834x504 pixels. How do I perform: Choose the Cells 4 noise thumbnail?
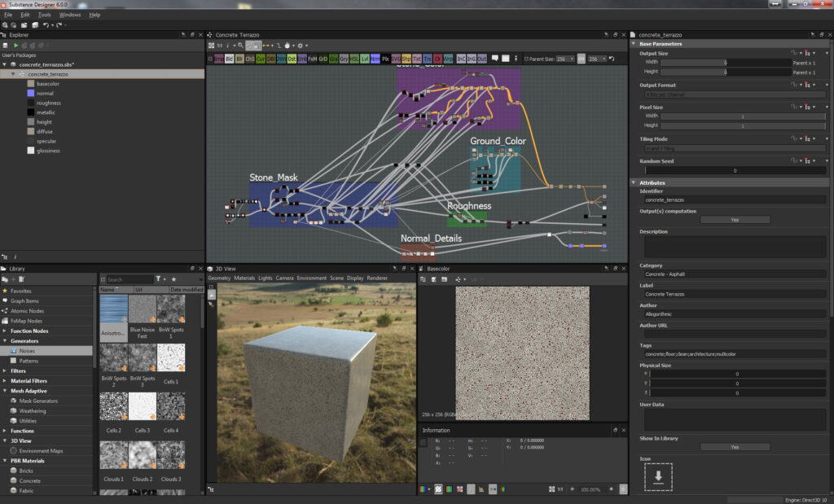tap(171, 406)
